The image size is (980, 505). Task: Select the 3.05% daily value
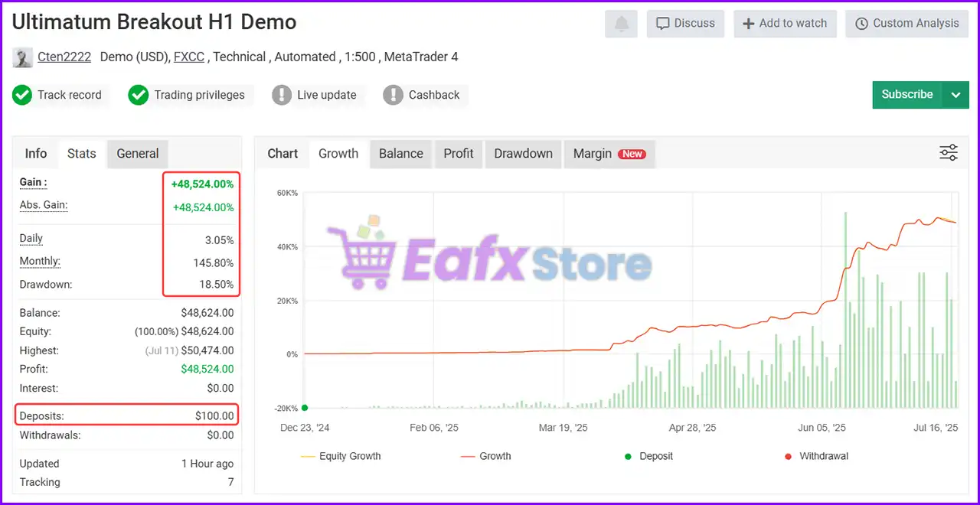pyautogui.click(x=219, y=240)
